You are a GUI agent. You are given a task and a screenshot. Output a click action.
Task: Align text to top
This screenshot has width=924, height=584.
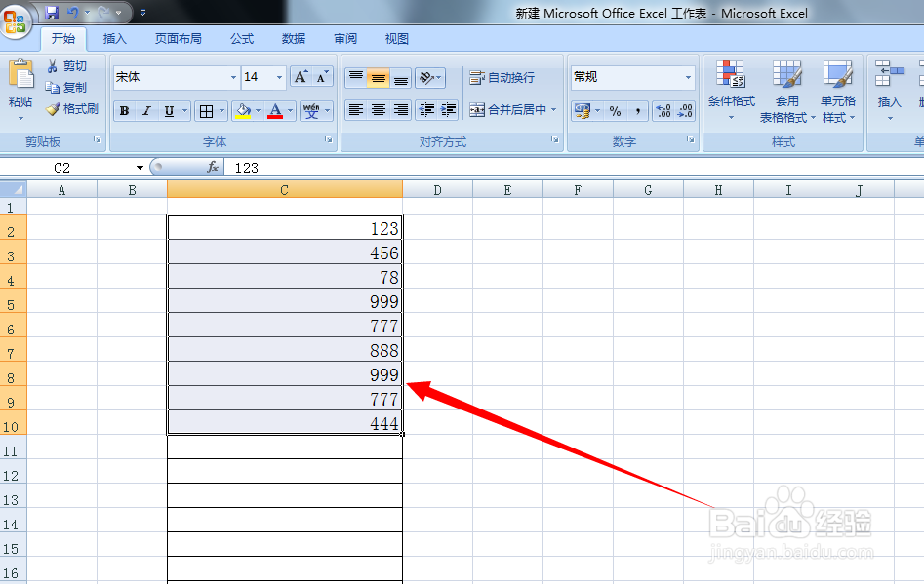coord(356,77)
